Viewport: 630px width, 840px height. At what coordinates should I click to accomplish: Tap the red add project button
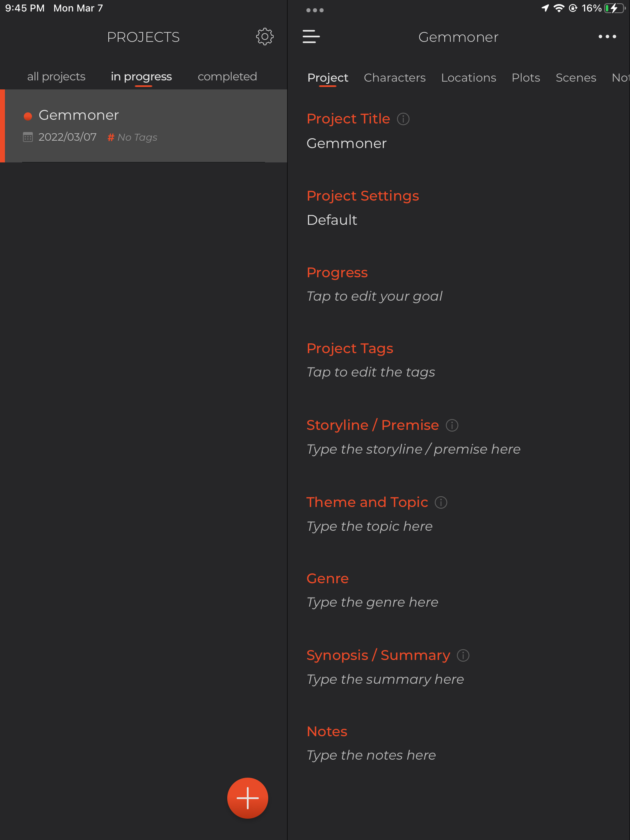coord(248,798)
